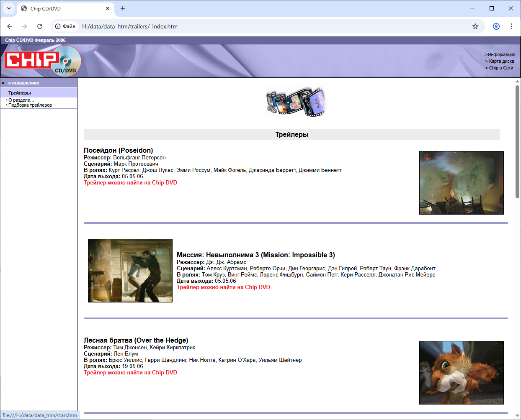The width and height of the screenshot is (521, 420).
Task: Click the Poseidon trailer thumbnail
Action: 462,183
